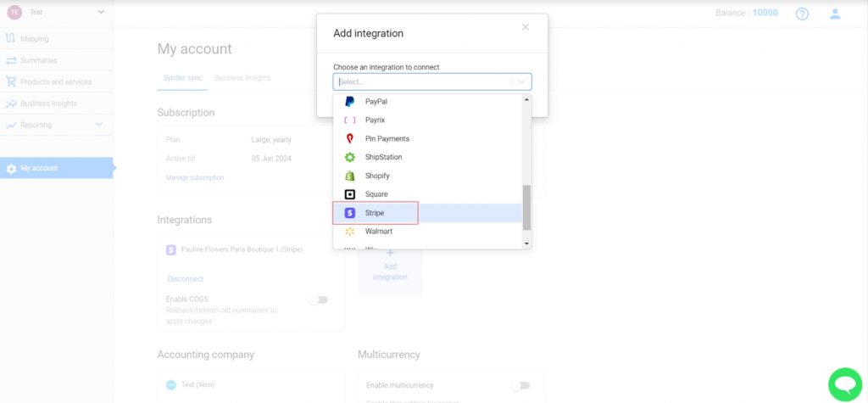Focus the Select integration search field
Image resolution: width=868 pixels, height=403 pixels.
[x=424, y=81]
